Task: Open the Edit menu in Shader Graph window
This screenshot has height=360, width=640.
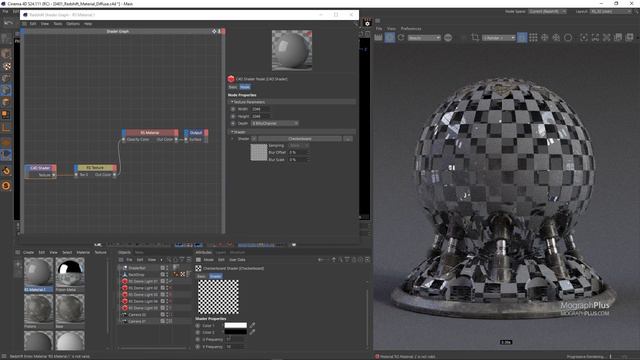Action: tap(33, 24)
